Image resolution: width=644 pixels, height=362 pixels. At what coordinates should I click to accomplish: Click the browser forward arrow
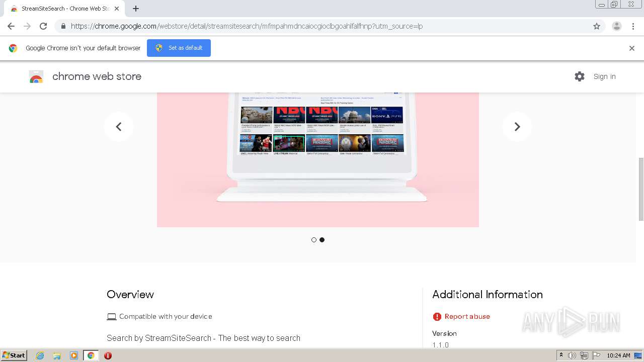point(27,26)
